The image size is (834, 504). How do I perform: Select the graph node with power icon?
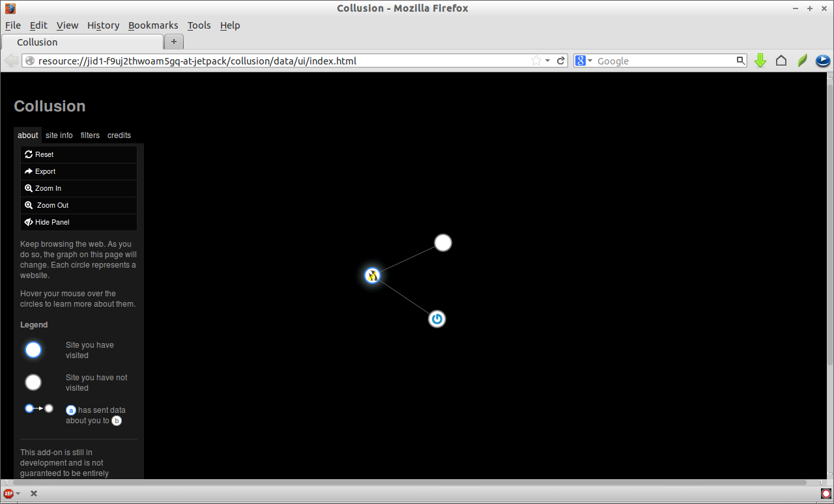pos(437,319)
